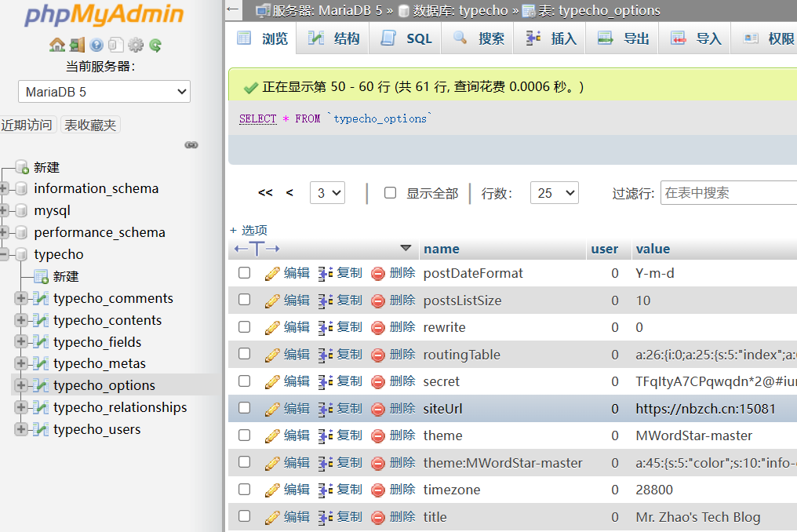Viewport: 797px width, 532px height.
Task: Expand the information_schema database node
Action: point(5,188)
